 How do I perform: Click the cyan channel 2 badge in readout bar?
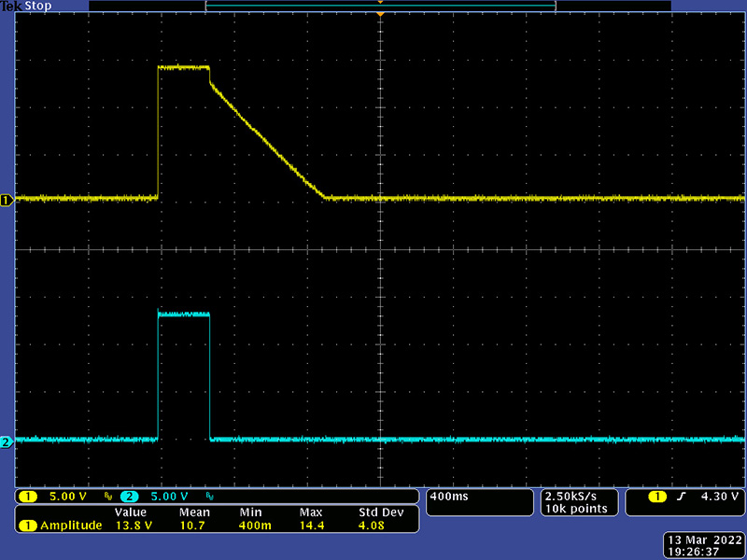[x=130, y=496]
